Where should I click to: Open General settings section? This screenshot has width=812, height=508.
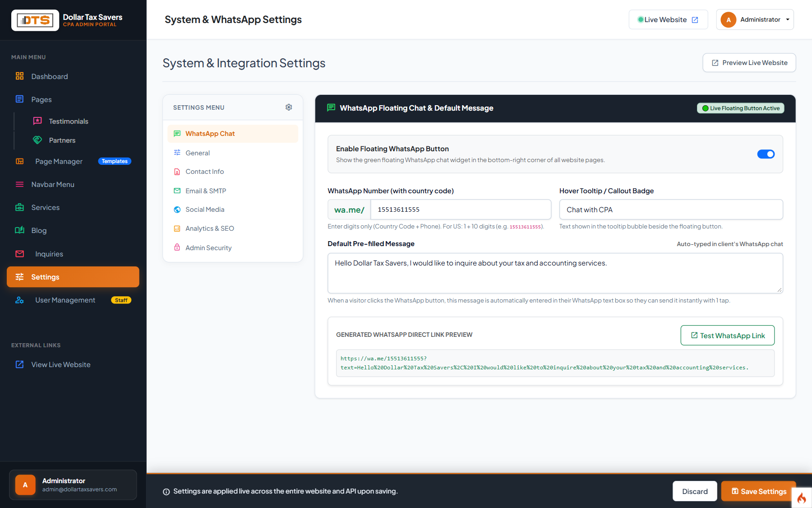[x=233, y=153]
